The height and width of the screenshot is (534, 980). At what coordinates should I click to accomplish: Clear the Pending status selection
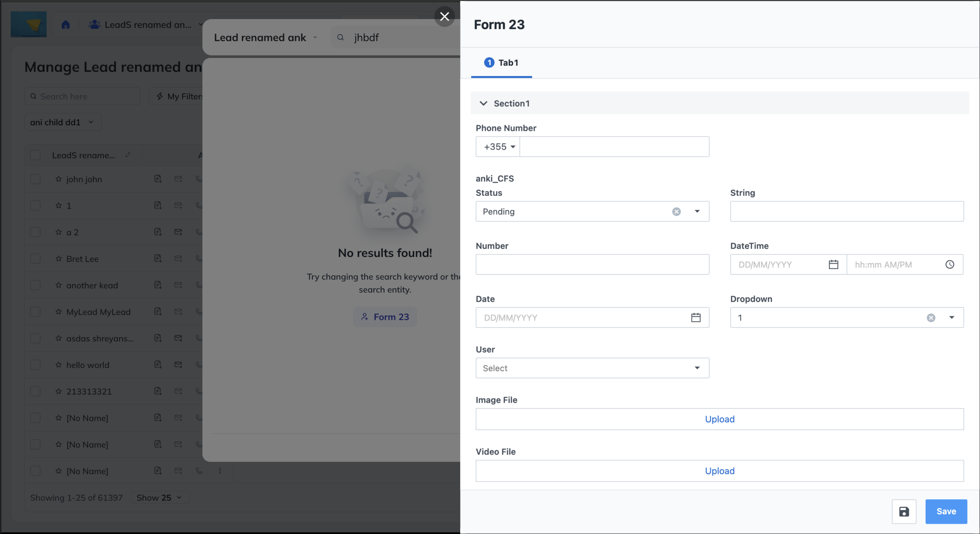(x=676, y=212)
